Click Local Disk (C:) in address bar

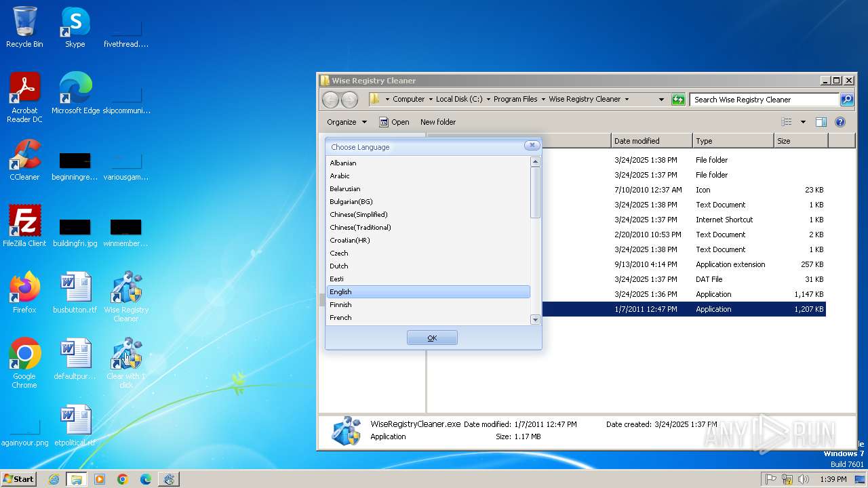coord(459,99)
